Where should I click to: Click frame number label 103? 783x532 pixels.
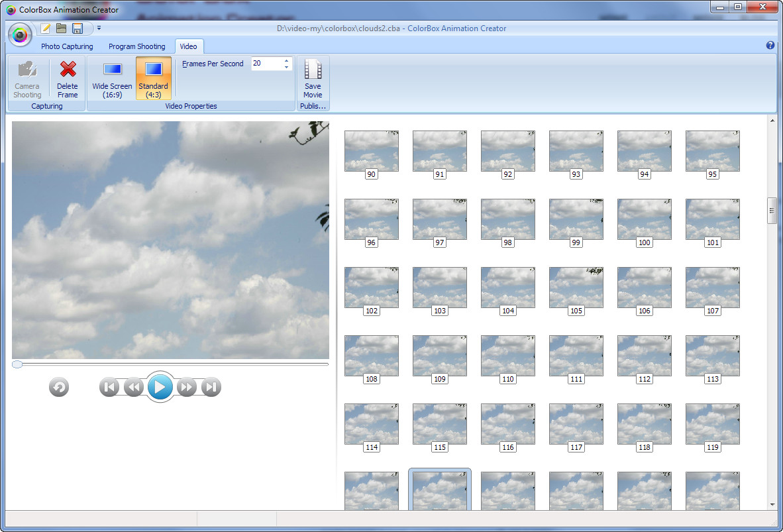[440, 311]
